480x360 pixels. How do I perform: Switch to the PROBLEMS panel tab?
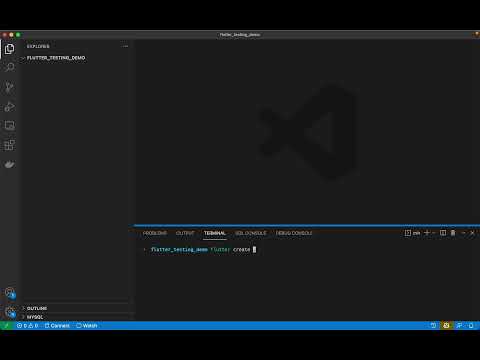[155, 233]
